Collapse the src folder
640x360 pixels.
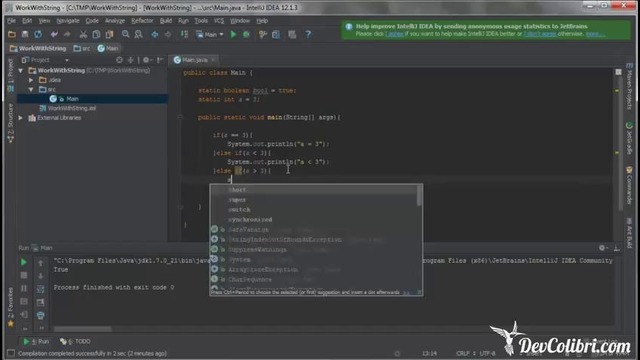point(31,89)
